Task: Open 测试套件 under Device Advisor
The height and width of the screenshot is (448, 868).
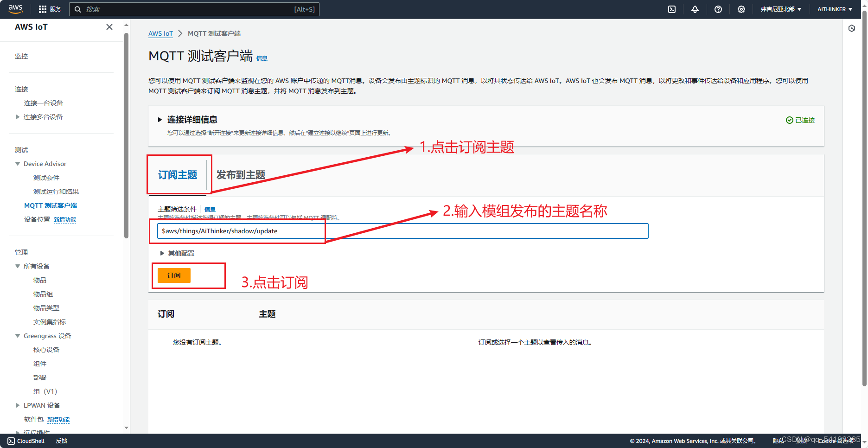Action: [x=46, y=178]
